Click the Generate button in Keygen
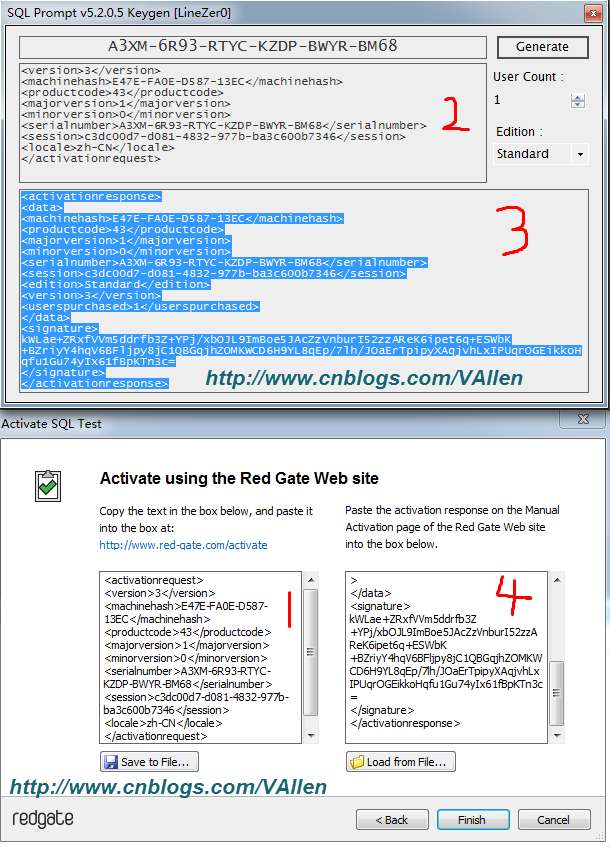 [x=542, y=47]
